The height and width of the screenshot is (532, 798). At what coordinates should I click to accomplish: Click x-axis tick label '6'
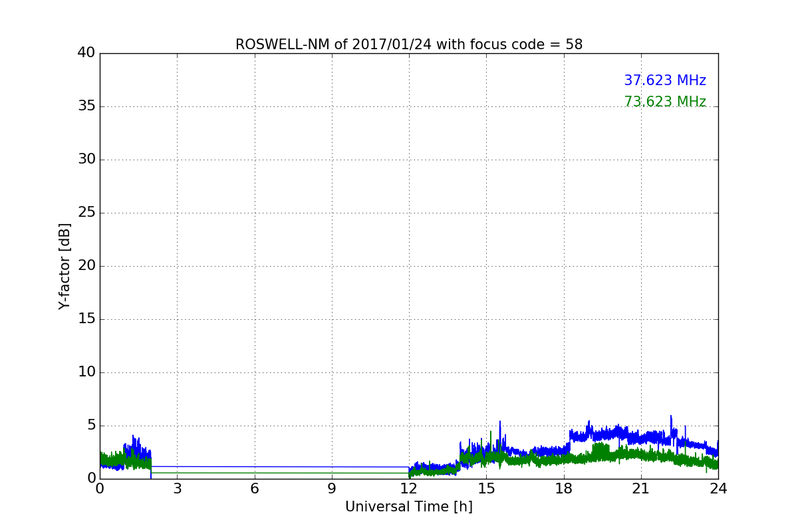tap(255, 488)
